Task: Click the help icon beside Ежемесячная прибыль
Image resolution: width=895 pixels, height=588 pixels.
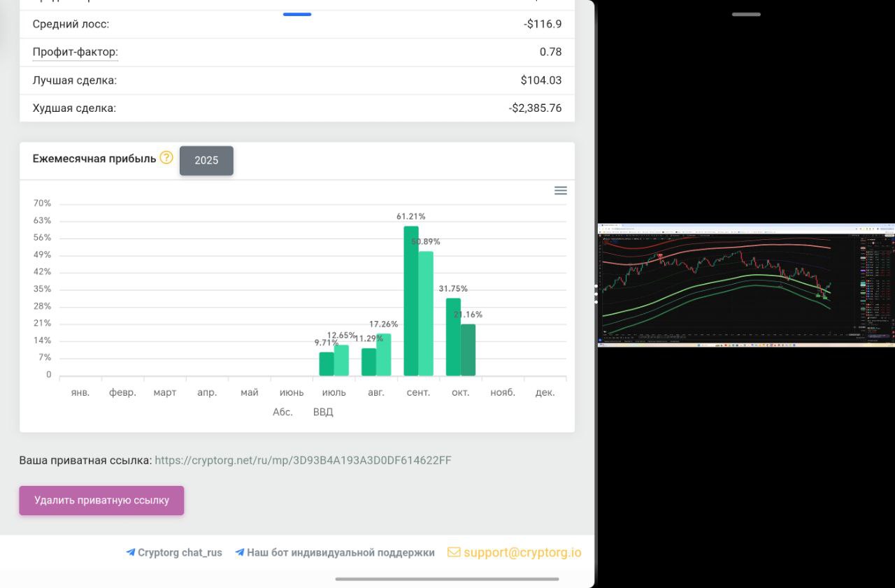Action: point(166,157)
